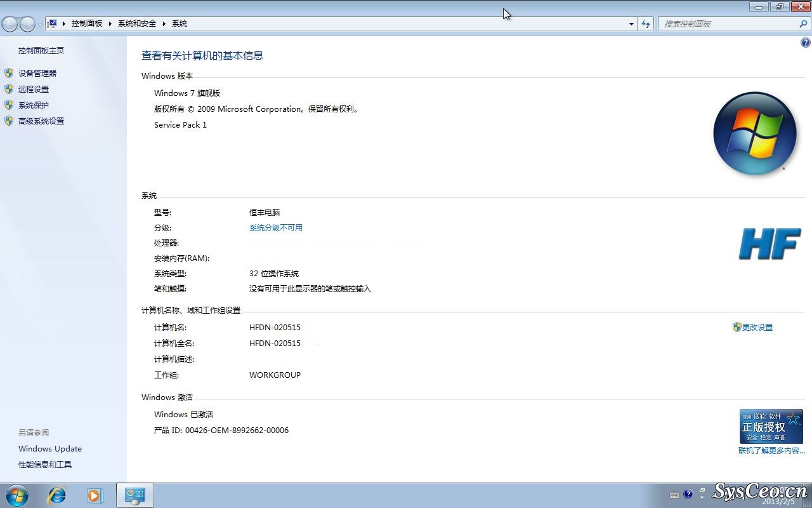Click Control Panel taskbar button
This screenshot has height=508, width=812.
click(135, 495)
